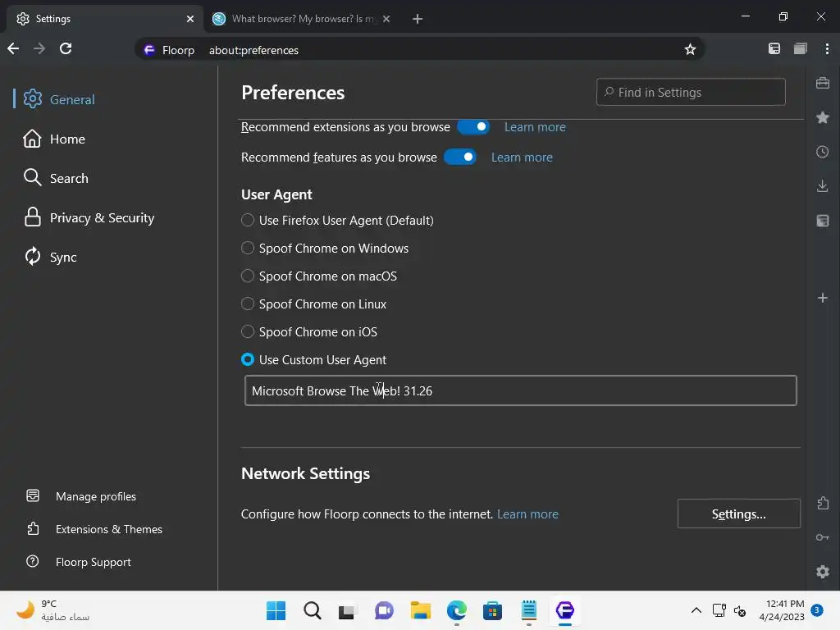Open sidebar settings gear icon

[x=822, y=572]
